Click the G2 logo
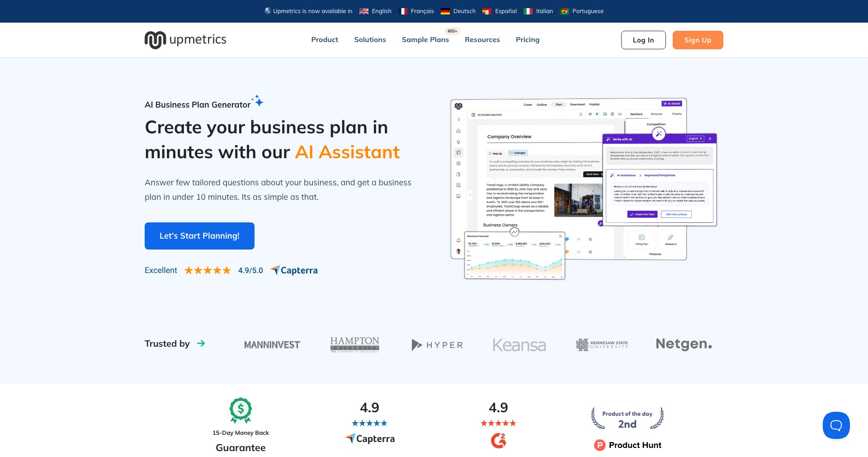This screenshot has height=457, width=868. 498,440
